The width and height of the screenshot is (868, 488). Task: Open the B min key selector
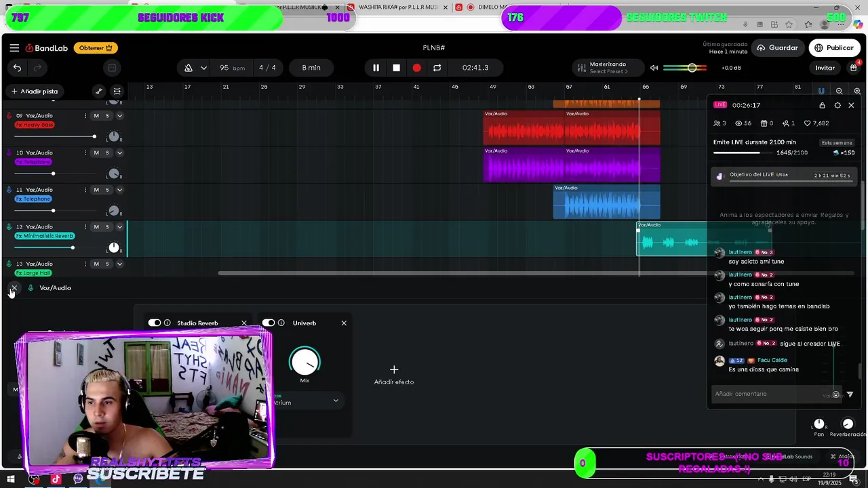coord(311,68)
